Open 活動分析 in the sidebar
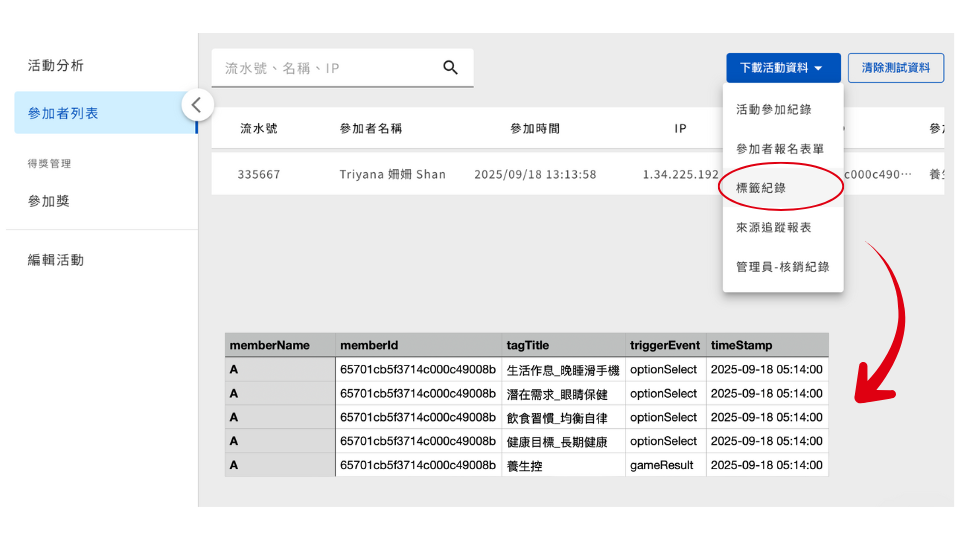The width and height of the screenshot is (960, 540). tap(56, 66)
